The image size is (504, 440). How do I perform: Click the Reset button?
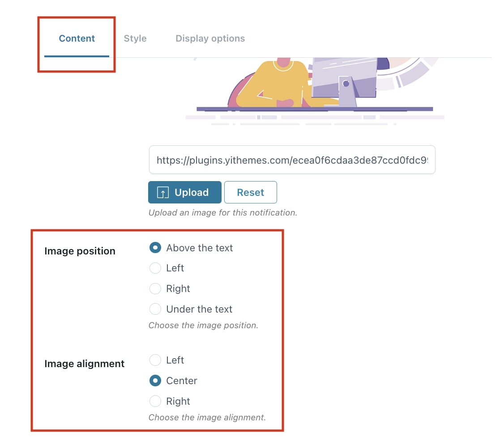pyautogui.click(x=250, y=192)
